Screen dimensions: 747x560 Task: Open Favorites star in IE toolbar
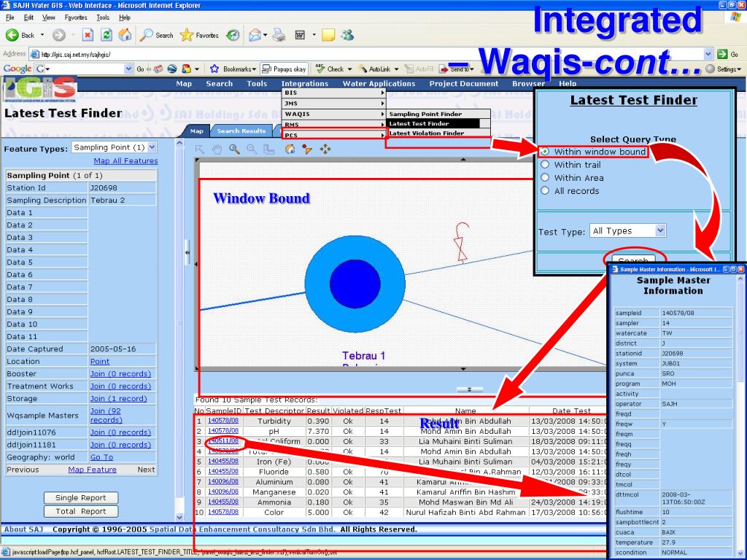pos(198,35)
